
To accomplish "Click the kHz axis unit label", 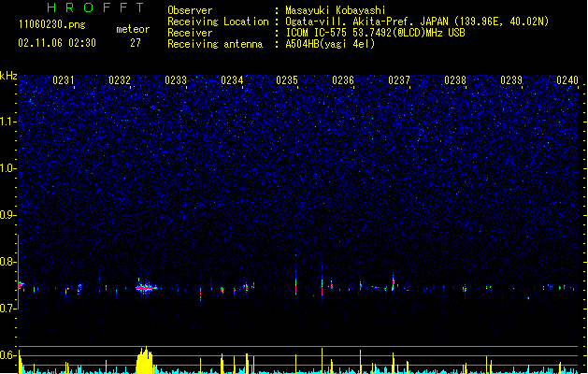I will (x=8, y=76).
